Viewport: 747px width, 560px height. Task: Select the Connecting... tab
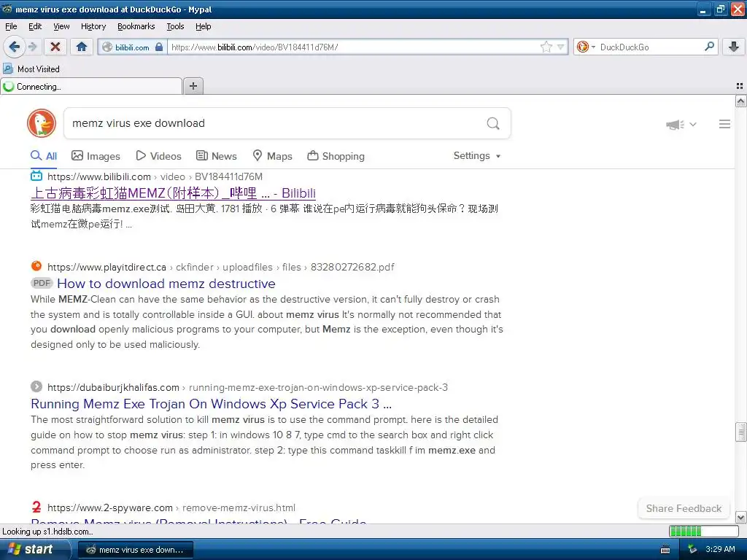click(91, 86)
